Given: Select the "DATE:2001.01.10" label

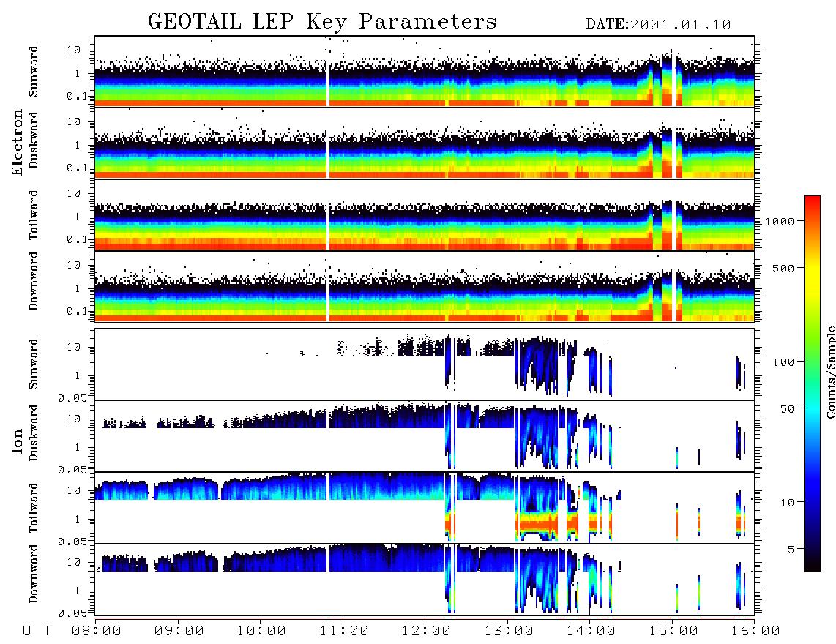Looking at the screenshot, I should coord(658,25).
